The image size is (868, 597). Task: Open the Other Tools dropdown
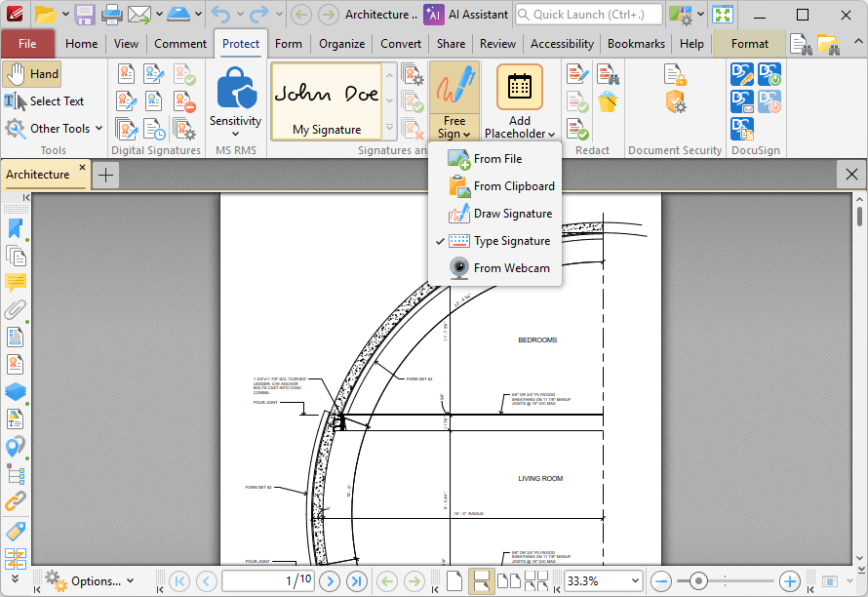click(54, 129)
